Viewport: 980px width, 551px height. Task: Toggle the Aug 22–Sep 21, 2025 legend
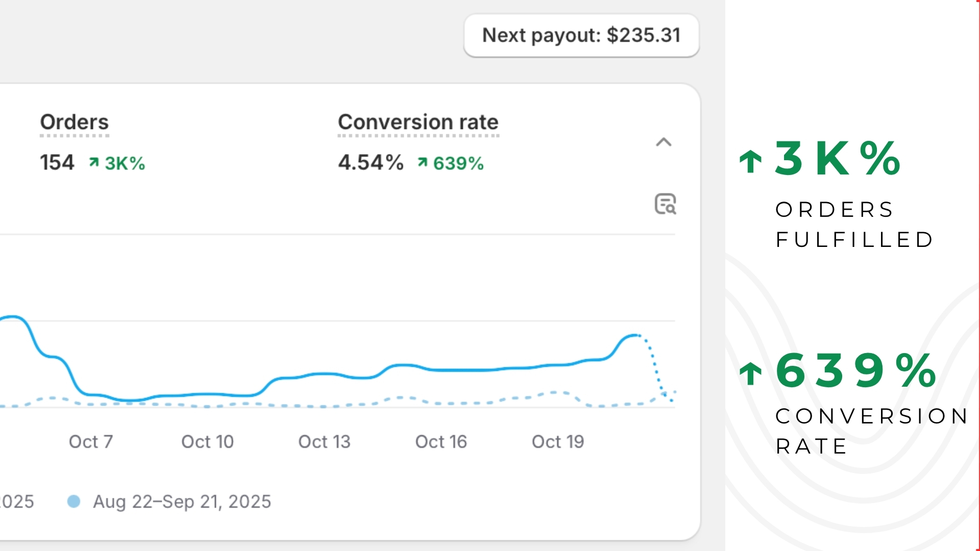point(182,502)
